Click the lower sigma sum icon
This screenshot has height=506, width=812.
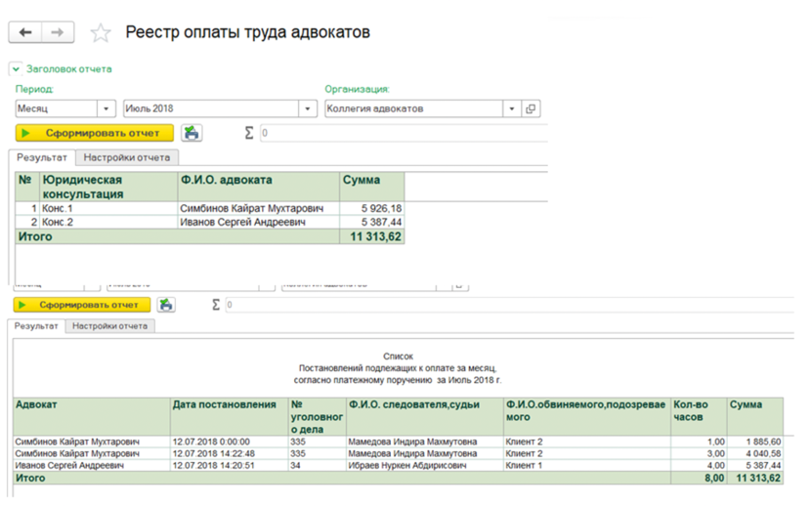tap(216, 305)
